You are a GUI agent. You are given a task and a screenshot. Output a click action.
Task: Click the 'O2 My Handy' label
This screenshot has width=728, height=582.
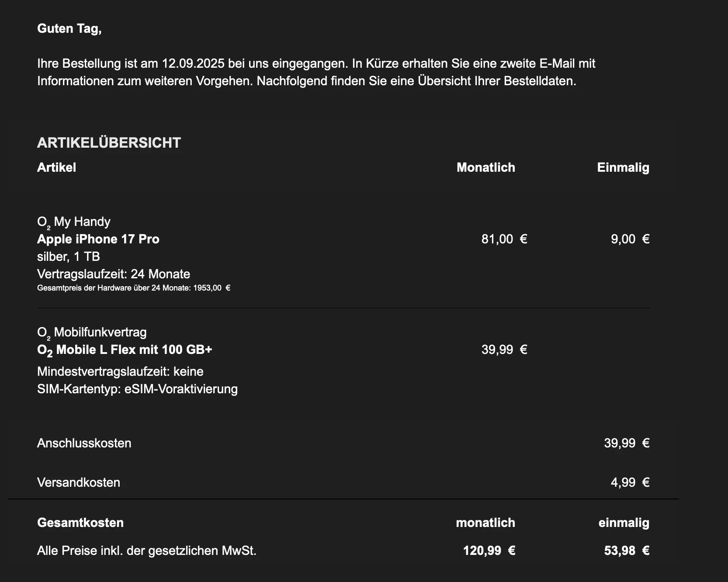tap(74, 222)
